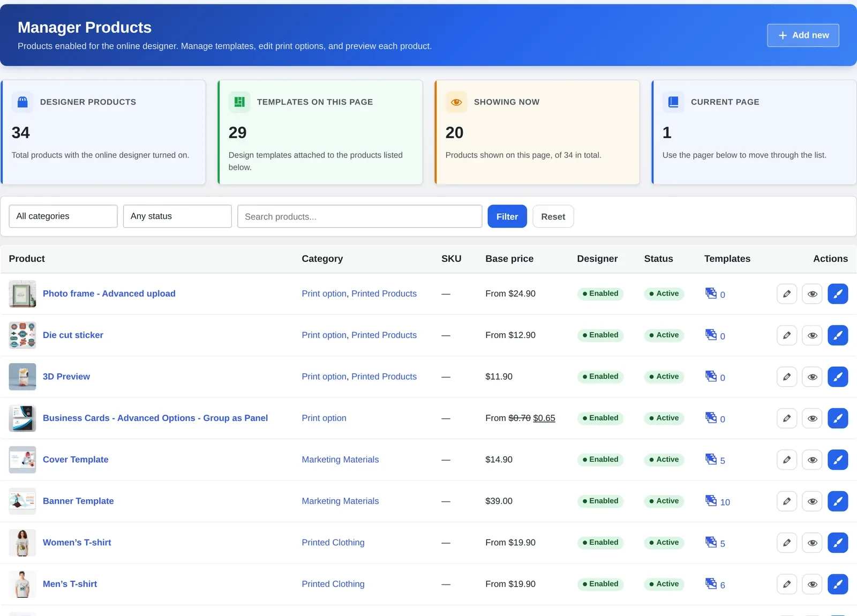Open designer brush for Photo frame
The height and width of the screenshot is (616, 857).
[x=838, y=294]
